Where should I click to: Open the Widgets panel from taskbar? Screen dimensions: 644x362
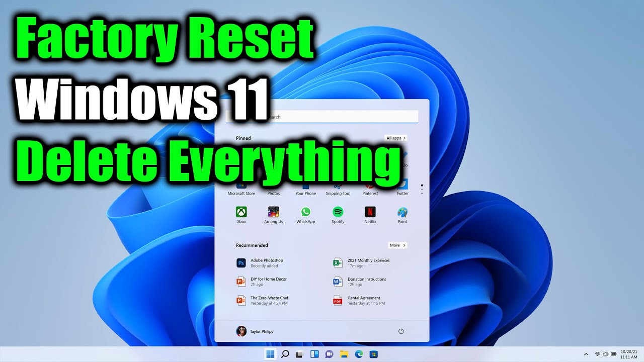(314, 354)
